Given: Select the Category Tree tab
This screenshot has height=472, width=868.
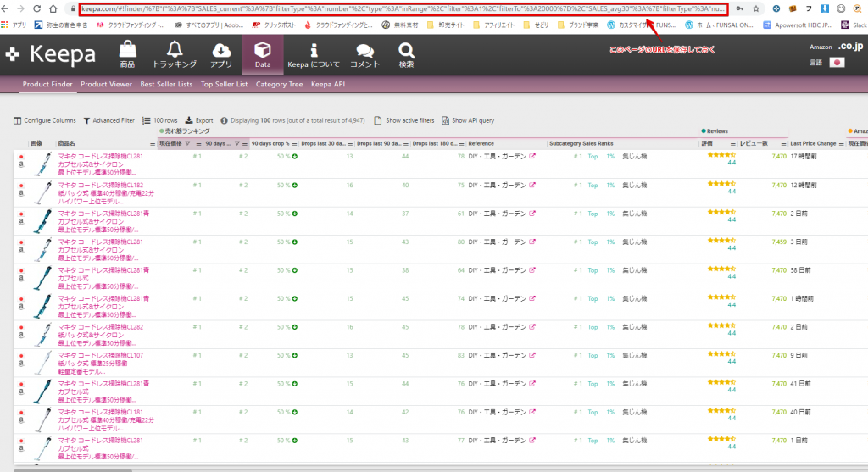Looking at the screenshot, I should pos(279,85).
